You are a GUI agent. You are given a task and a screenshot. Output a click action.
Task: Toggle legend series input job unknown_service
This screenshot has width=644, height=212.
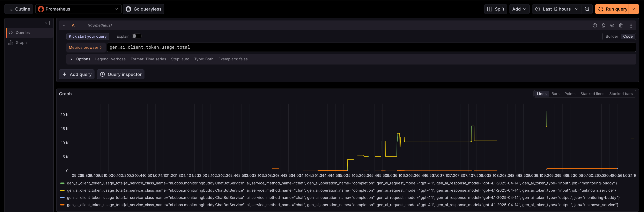coord(341,190)
